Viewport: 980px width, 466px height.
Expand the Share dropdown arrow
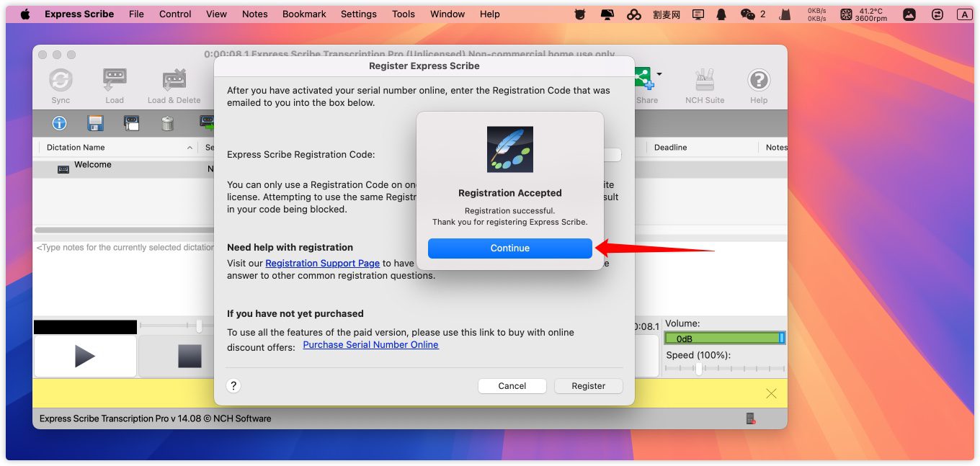659,74
